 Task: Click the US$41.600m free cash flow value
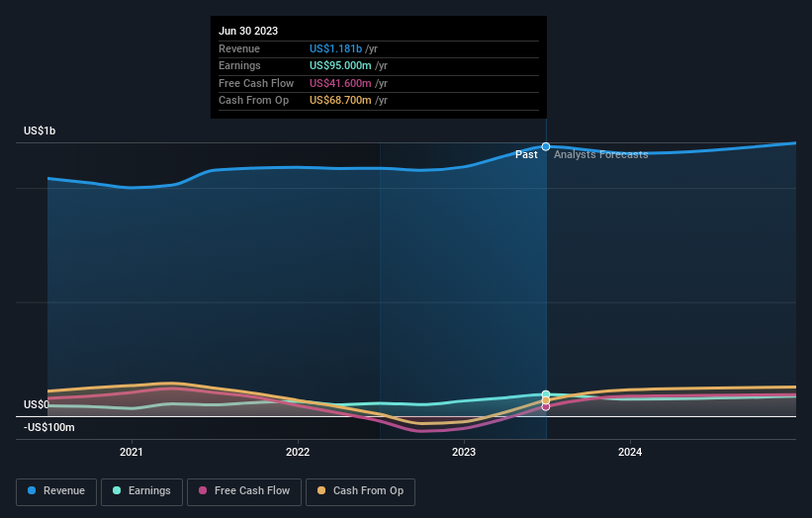click(340, 83)
